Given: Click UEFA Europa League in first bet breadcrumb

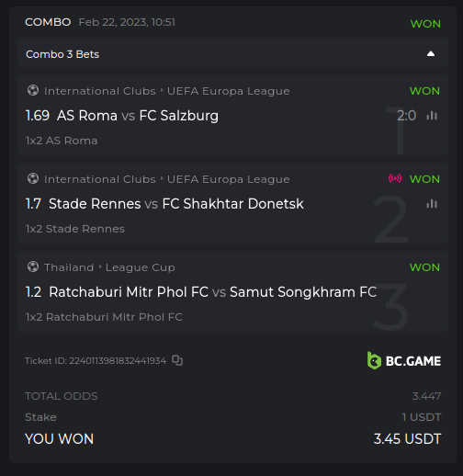Looking at the screenshot, I should click(x=228, y=91).
